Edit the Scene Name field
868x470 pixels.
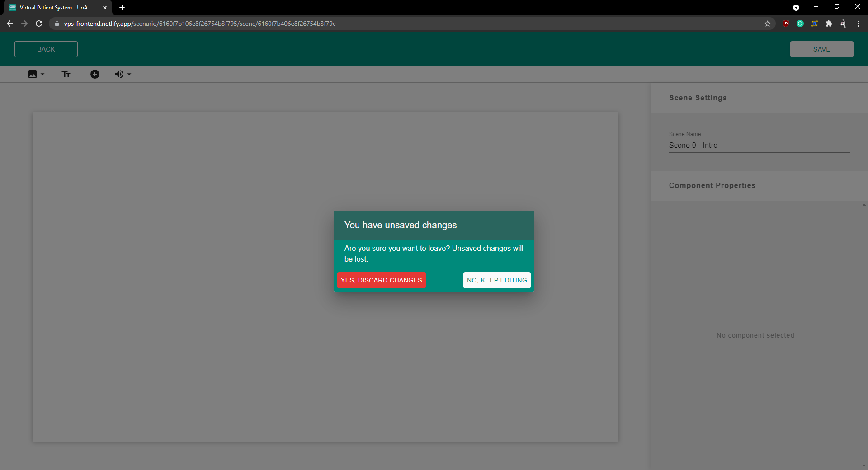point(759,146)
